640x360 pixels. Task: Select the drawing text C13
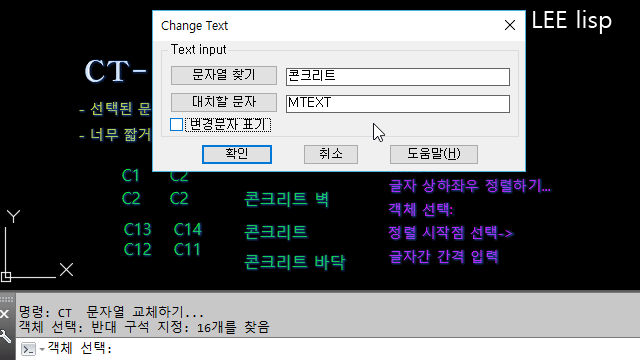pos(138,229)
